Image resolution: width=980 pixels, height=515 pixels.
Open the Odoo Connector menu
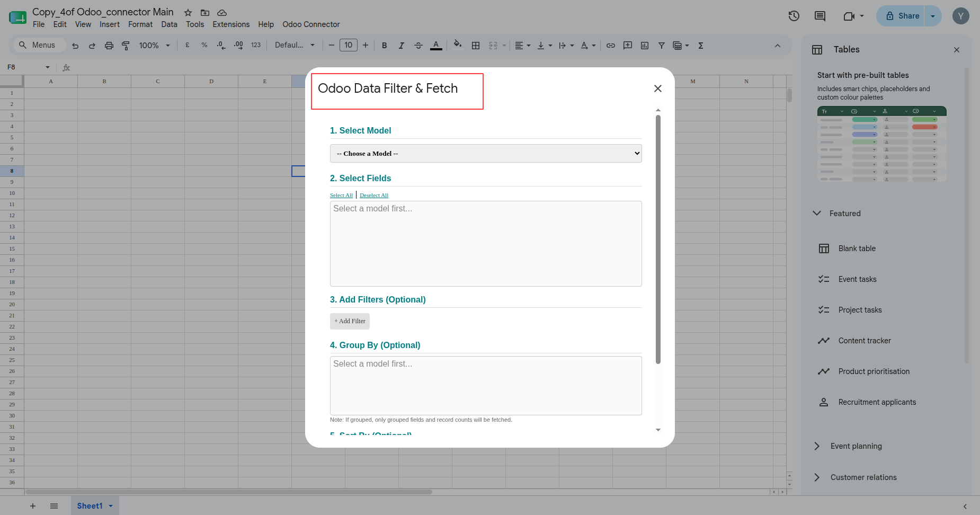[x=311, y=24]
